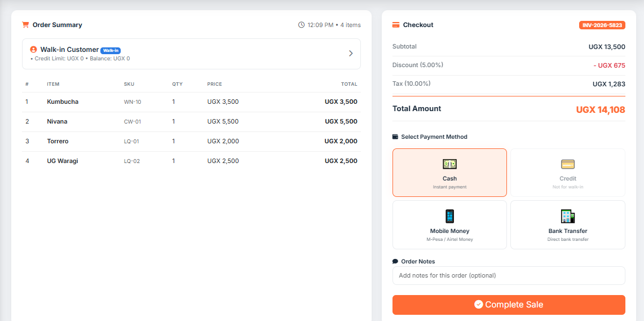Click the tax amount UGX 1,283
Viewport: 644px width, 321px height.
coord(608,84)
